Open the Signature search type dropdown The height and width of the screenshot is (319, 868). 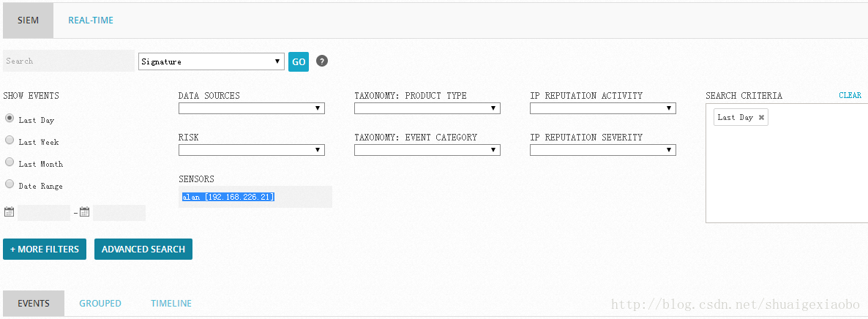[x=212, y=61]
